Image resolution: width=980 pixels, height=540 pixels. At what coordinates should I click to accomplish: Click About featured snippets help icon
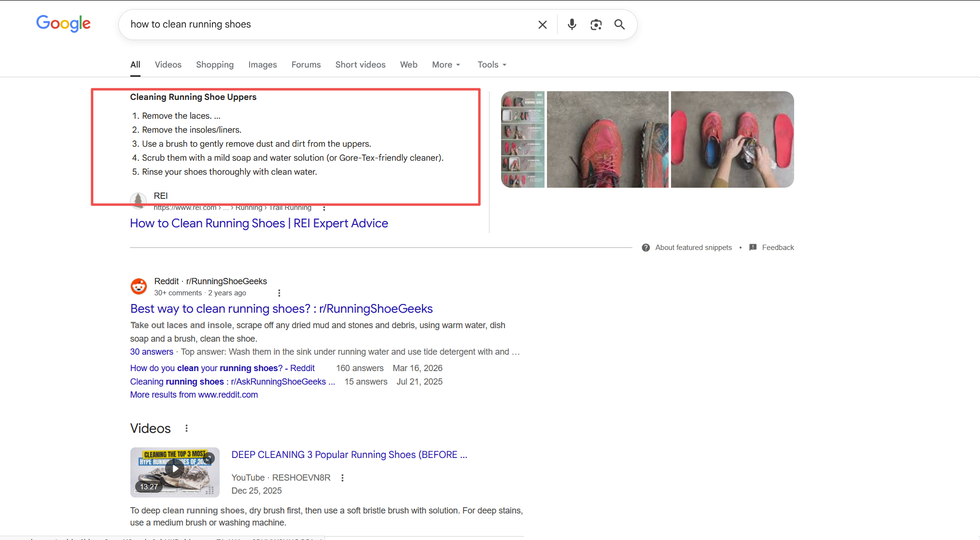(645, 248)
